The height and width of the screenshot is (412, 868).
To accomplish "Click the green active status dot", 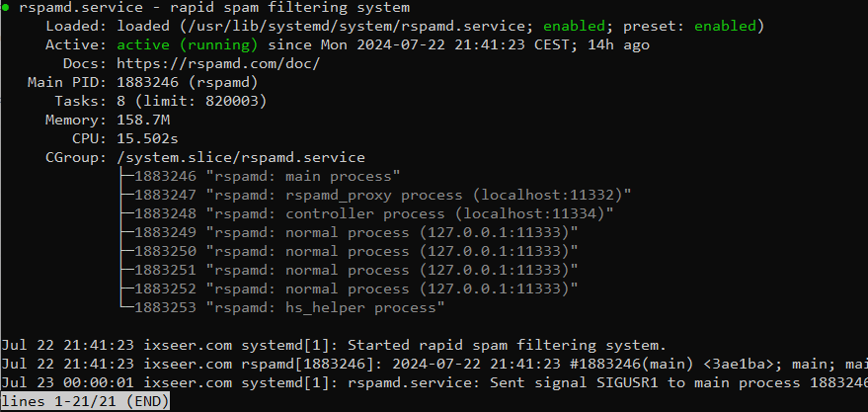I will 8,8.
